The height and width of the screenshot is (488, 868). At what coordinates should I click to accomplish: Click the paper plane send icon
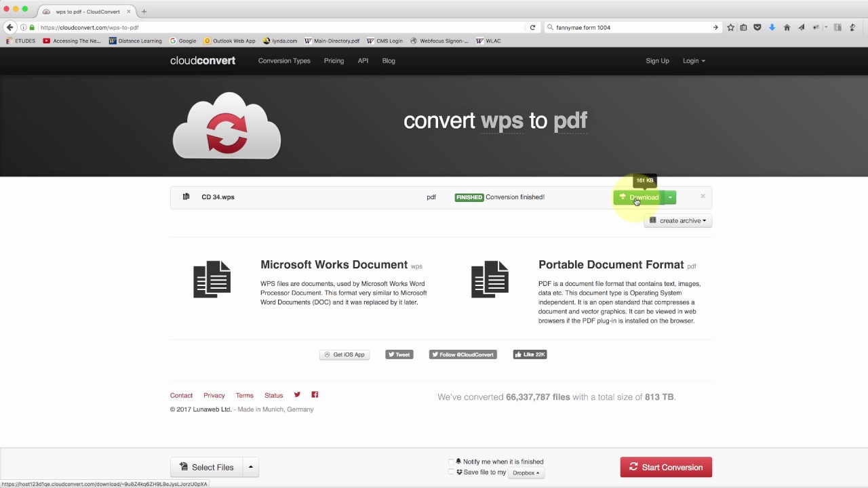coord(801,27)
